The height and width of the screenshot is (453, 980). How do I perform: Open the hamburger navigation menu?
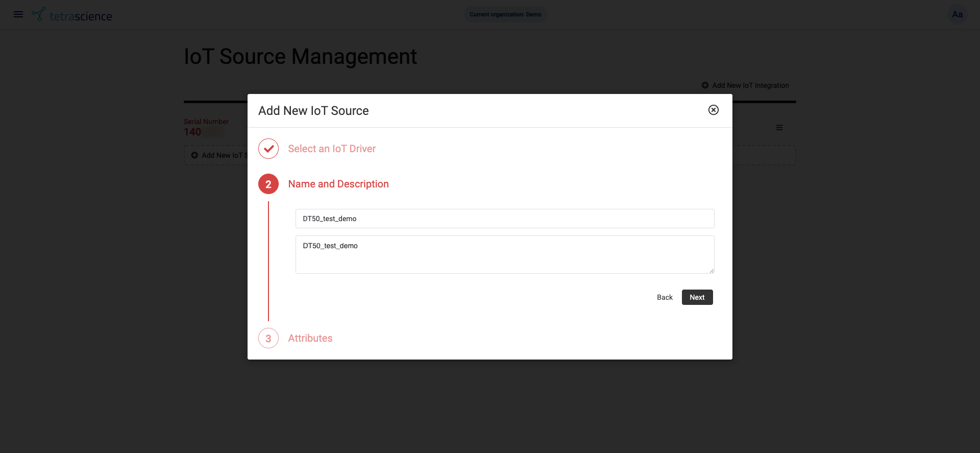click(18, 14)
